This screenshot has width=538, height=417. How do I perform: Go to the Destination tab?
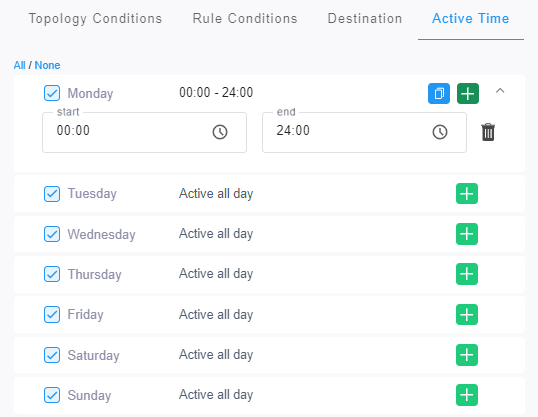pos(365,19)
